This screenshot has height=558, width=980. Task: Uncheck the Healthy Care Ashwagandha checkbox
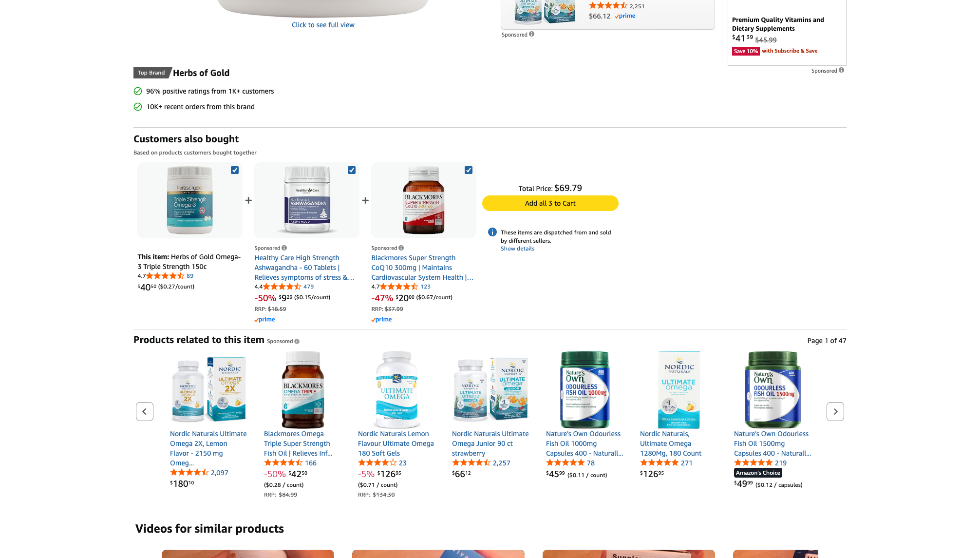click(352, 170)
